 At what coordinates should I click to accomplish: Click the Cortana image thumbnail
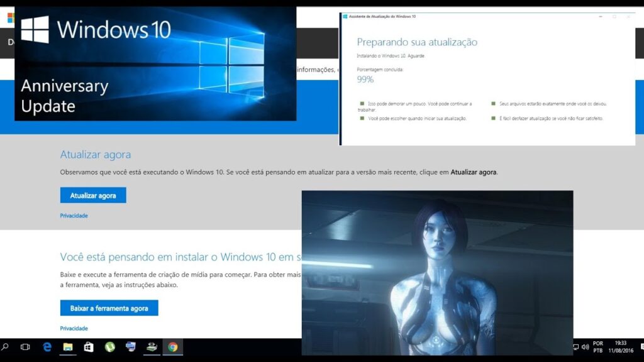438,273
